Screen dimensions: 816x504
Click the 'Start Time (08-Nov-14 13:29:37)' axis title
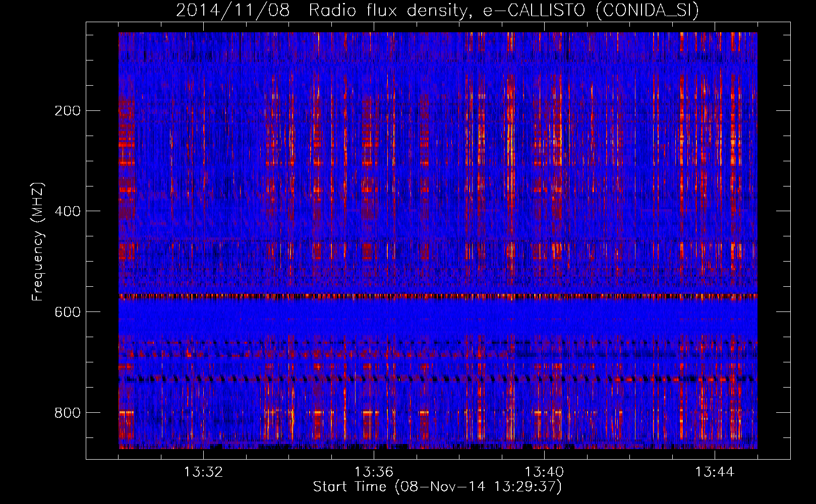tap(437, 487)
